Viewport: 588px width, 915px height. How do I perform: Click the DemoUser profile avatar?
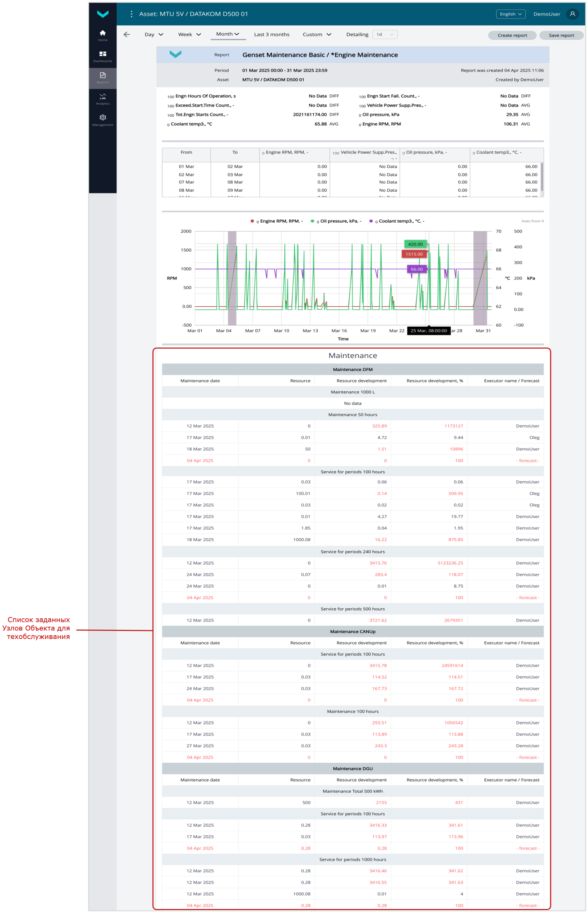[x=572, y=14]
